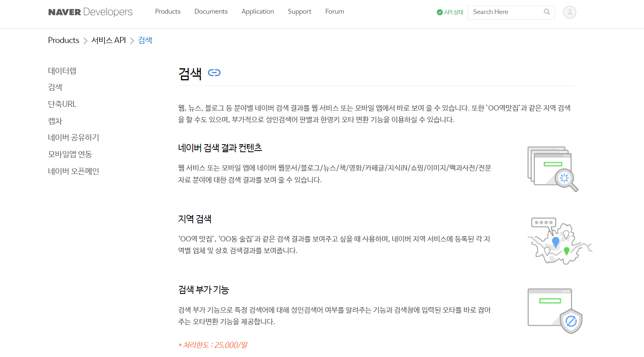The image size is (644, 357).
Task: Click the green API status check icon
Action: coord(440,12)
